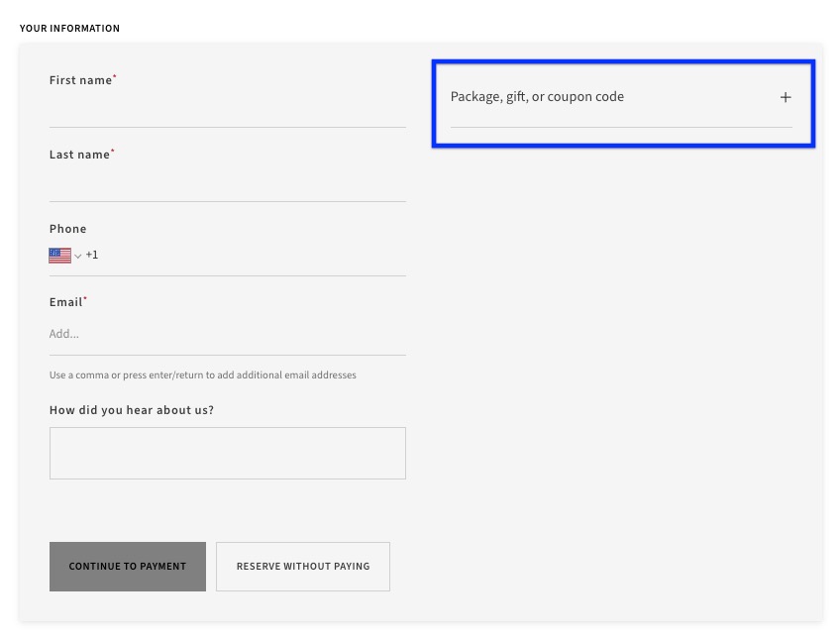Viewport: 840px width, 639px height.
Task: Click the Last name field label
Action: [x=79, y=154]
